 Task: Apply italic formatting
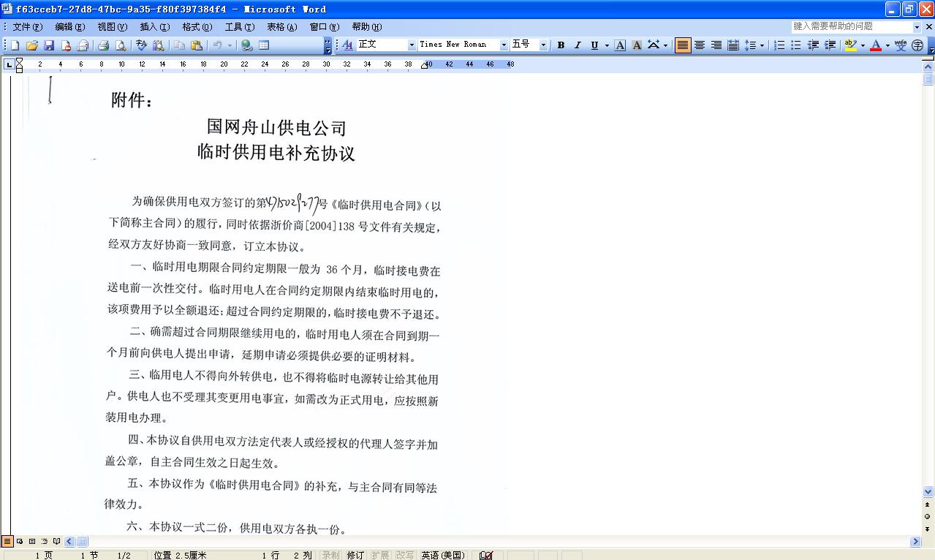(x=578, y=45)
